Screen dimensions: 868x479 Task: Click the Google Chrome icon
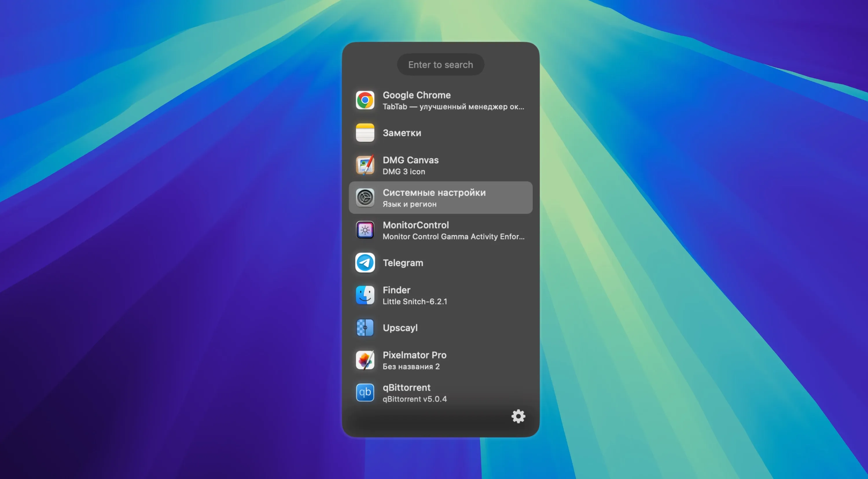(365, 100)
